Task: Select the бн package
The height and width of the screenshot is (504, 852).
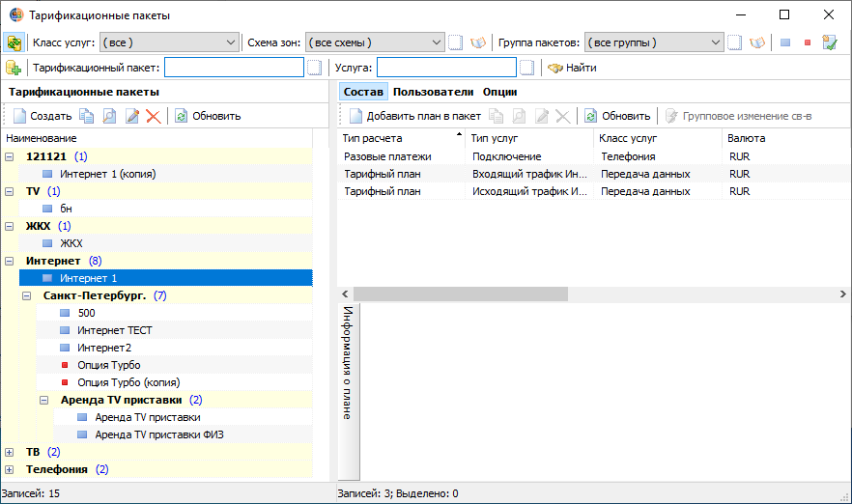Action: (166, 209)
